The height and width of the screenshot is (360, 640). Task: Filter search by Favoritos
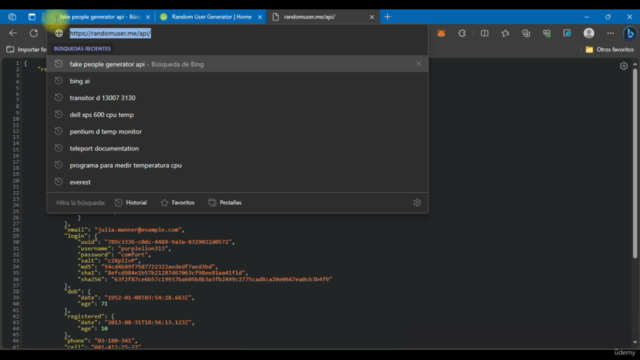pyautogui.click(x=178, y=202)
